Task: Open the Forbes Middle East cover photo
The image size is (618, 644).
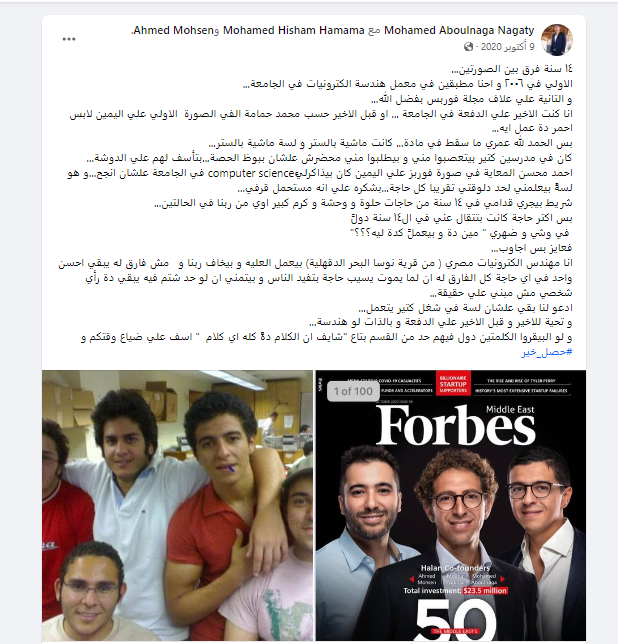Action: click(450, 505)
